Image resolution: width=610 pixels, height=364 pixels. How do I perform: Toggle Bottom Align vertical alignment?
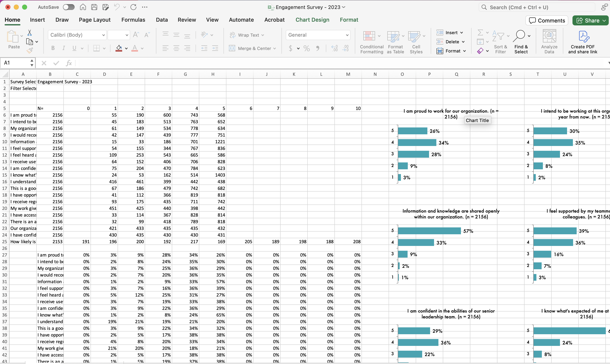pyautogui.click(x=187, y=36)
